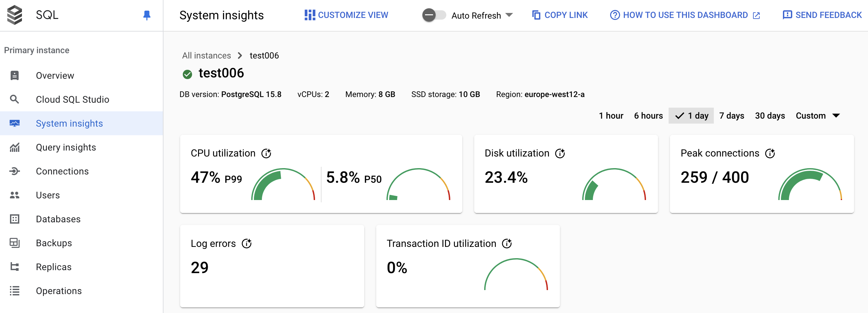Viewport: 868px width, 313px height.
Task: Select the 6 hours time range
Action: [x=648, y=116]
